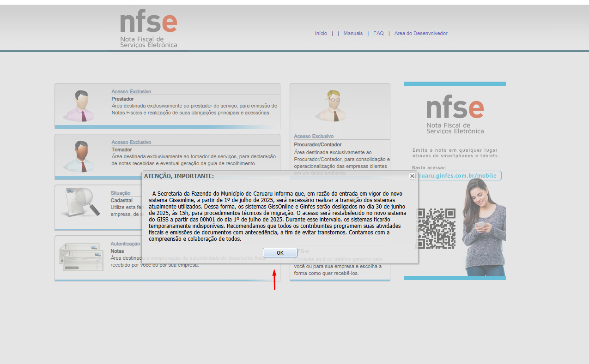Dismiss the warning with the OK button

pyautogui.click(x=280, y=253)
